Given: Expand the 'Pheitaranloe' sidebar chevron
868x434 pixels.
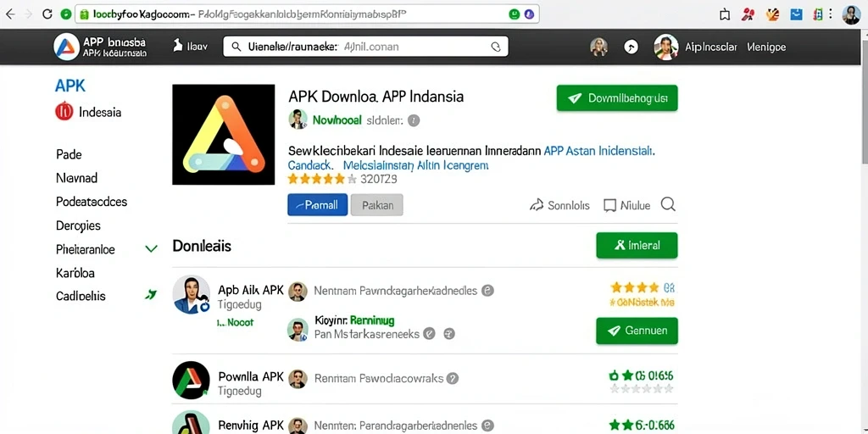Looking at the screenshot, I should tap(151, 249).
